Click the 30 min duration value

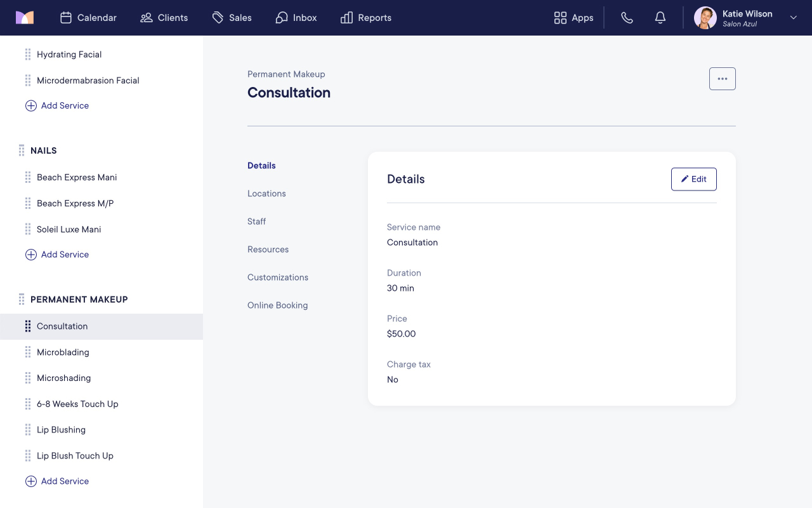tap(400, 288)
